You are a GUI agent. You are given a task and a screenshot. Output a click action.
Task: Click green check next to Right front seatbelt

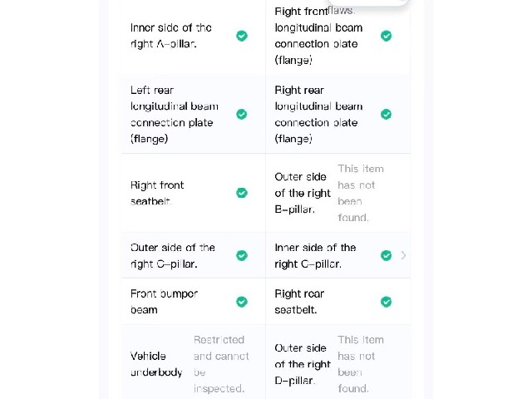(242, 193)
